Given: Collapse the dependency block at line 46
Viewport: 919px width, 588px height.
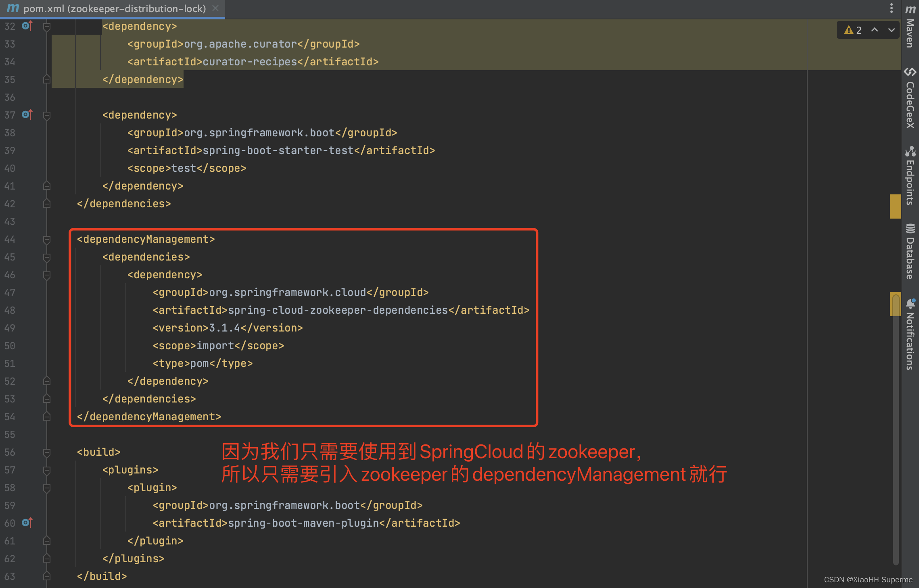Looking at the screenshot, I should pyautogui.click(x=47, y=275).
